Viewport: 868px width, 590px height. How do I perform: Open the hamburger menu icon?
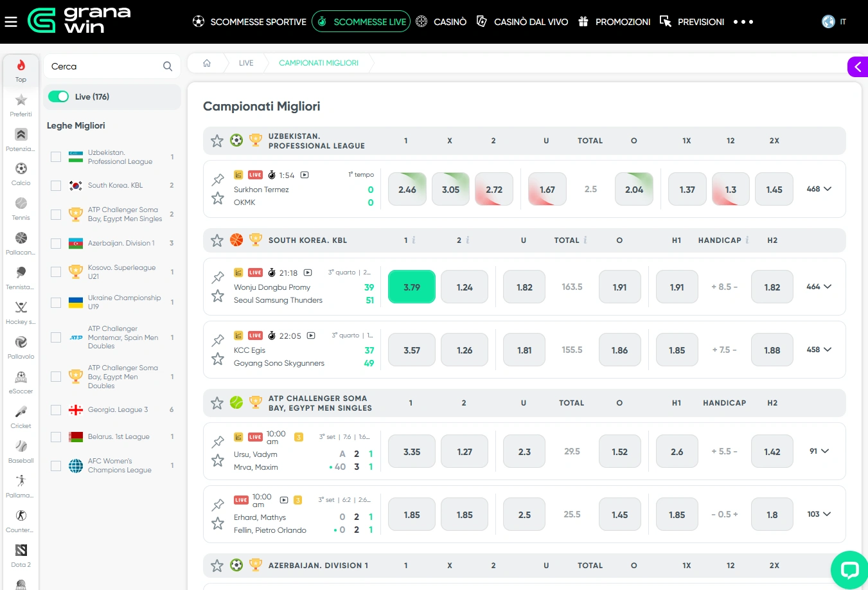[x=11, y=22]
